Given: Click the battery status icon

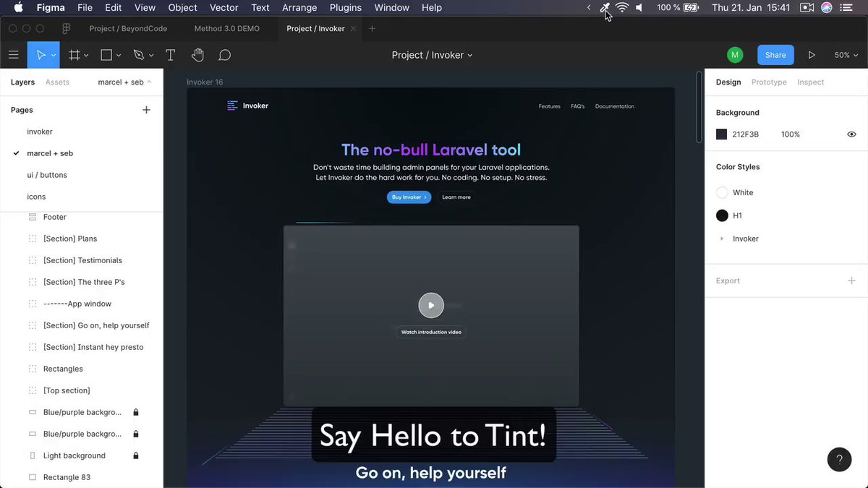Looking at the screenshot, I should (692, 7).
